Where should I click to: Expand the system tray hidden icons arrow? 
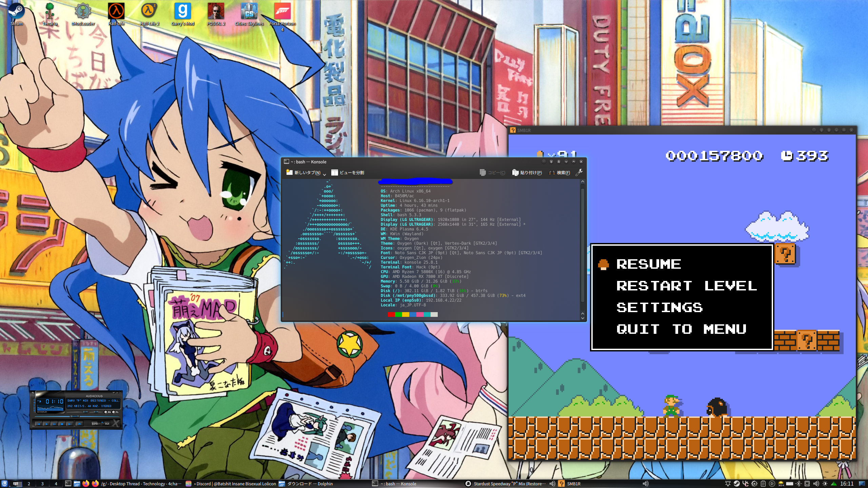(834, 484)
